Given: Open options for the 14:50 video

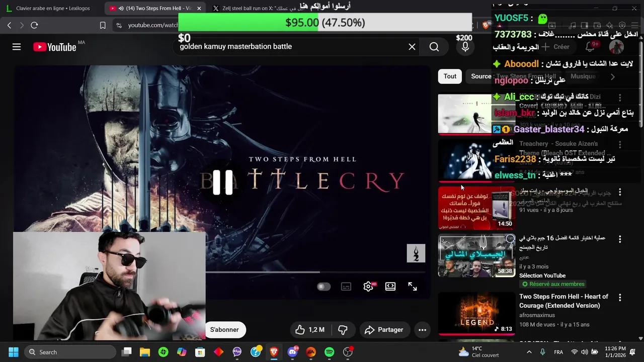Looking at the screenshot, I should point(620,192).
